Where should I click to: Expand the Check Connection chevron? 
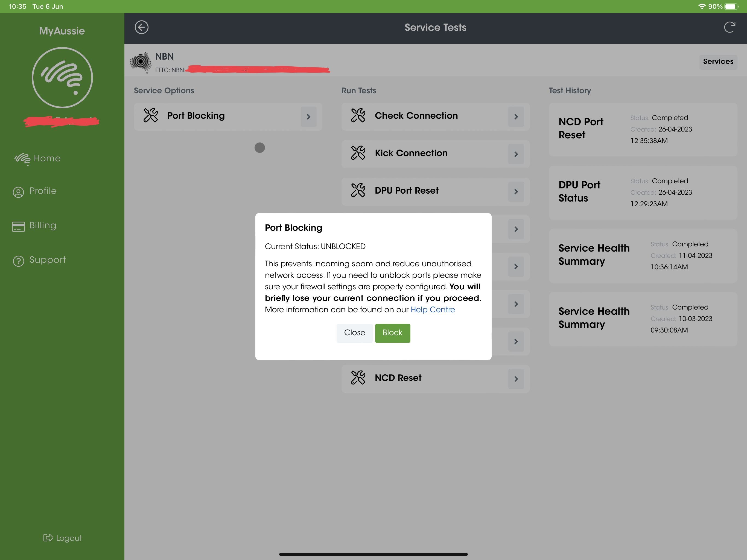tap(516, 116)
